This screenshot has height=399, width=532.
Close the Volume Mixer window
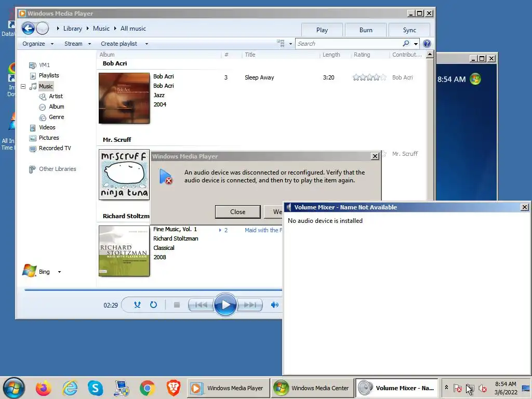click(524, 207)
